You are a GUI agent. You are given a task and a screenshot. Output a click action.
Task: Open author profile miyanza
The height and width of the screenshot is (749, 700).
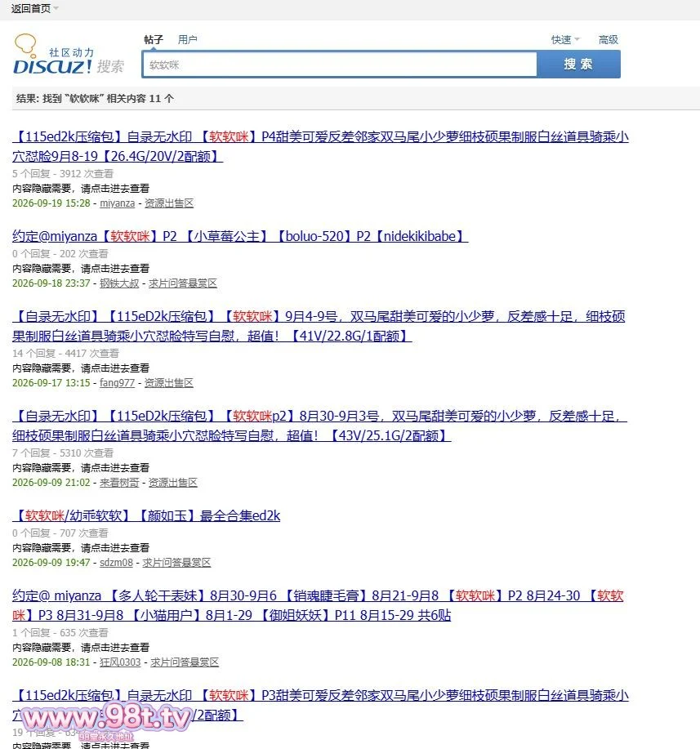coord(117,203)
